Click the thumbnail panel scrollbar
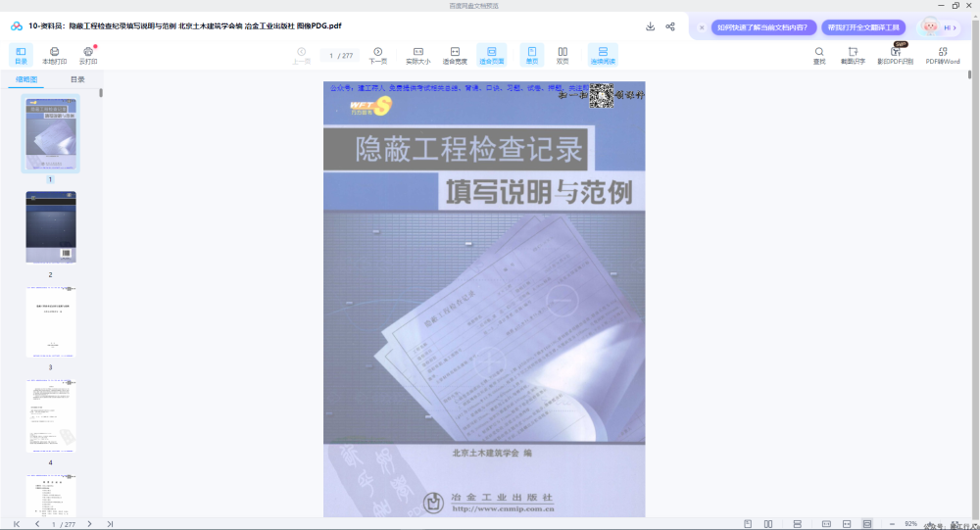This screenshot has height=530, width=980. point(101,92)
